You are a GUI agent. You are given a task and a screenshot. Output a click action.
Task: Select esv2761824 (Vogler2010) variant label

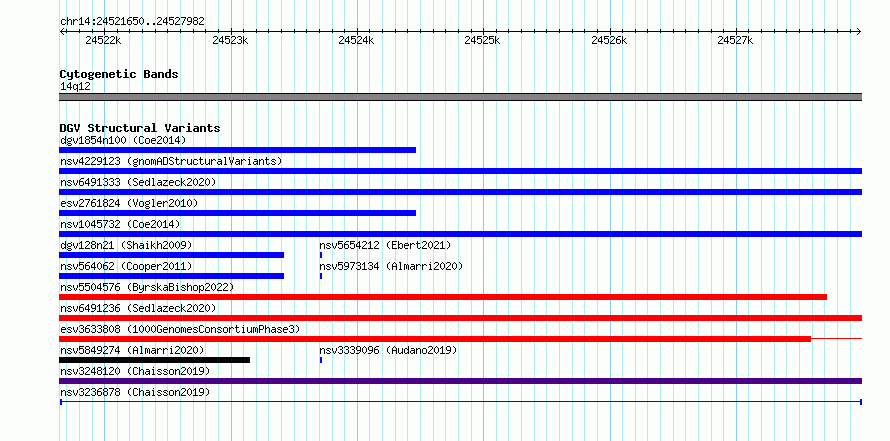pos(129,203)
